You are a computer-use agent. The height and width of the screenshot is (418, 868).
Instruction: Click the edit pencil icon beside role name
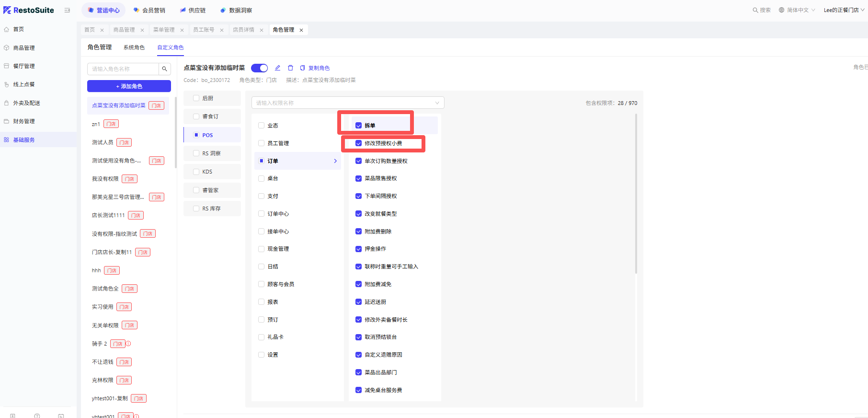point(277,68)
